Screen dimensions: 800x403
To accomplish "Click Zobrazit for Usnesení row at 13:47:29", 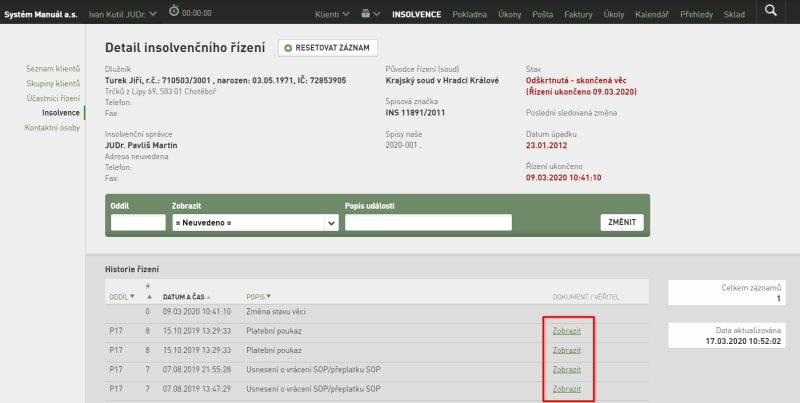I will click(566, 389).
